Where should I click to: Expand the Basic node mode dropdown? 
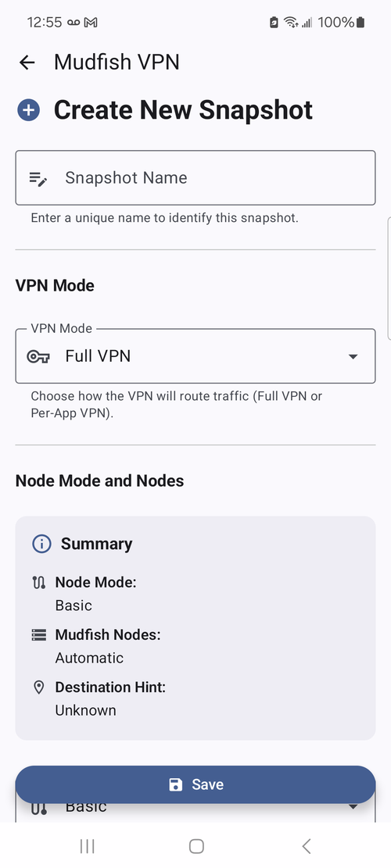click(x=352, y=808)
